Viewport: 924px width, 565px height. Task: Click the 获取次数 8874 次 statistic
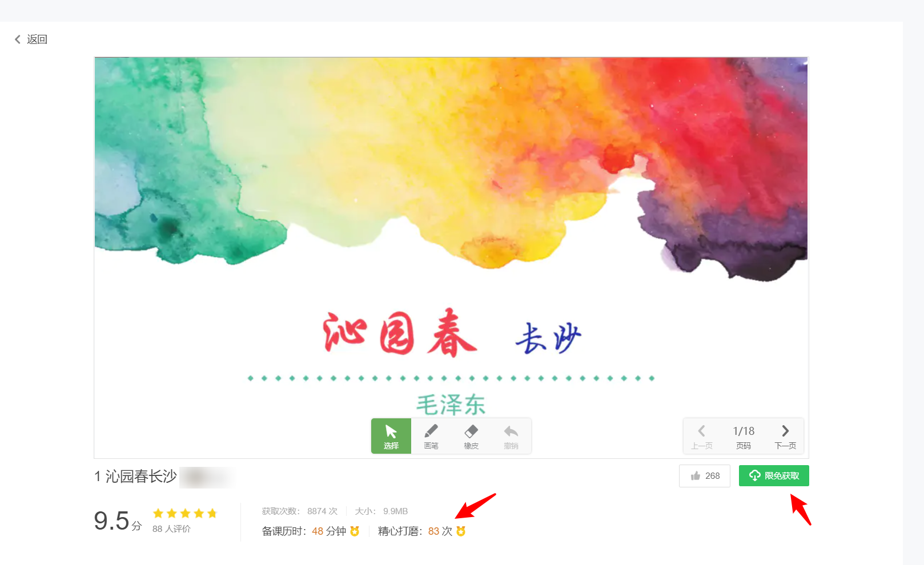click(300, 511)
